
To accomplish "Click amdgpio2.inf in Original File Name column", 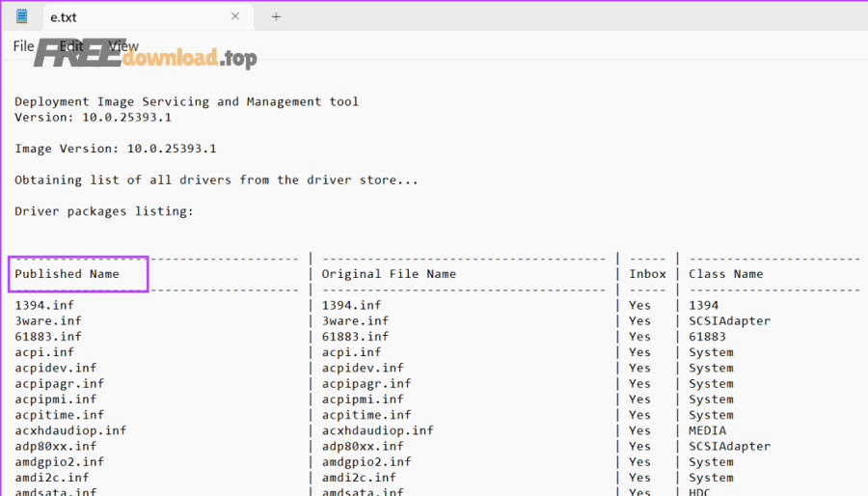I will (366, 462).
